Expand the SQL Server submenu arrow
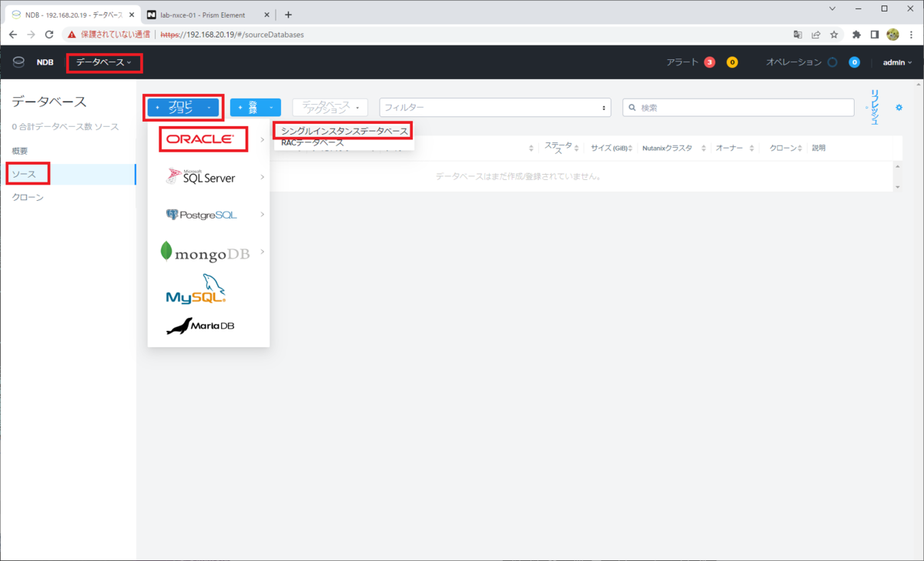Image resolution: width=924 pixels, height=561 pixels. (x=263, y=177)
